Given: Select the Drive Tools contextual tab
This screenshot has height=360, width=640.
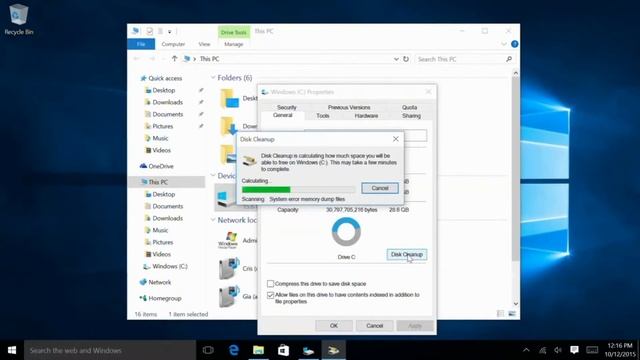Looking at the screenshot, I should pyautogui.click(x=233, y=32).
